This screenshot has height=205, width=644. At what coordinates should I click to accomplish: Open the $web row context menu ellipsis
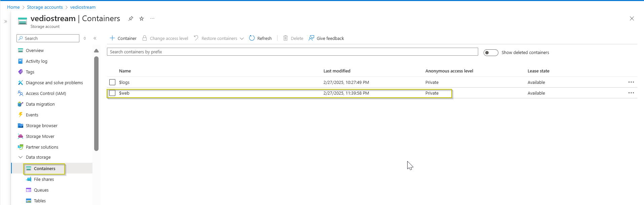point(631,93)
